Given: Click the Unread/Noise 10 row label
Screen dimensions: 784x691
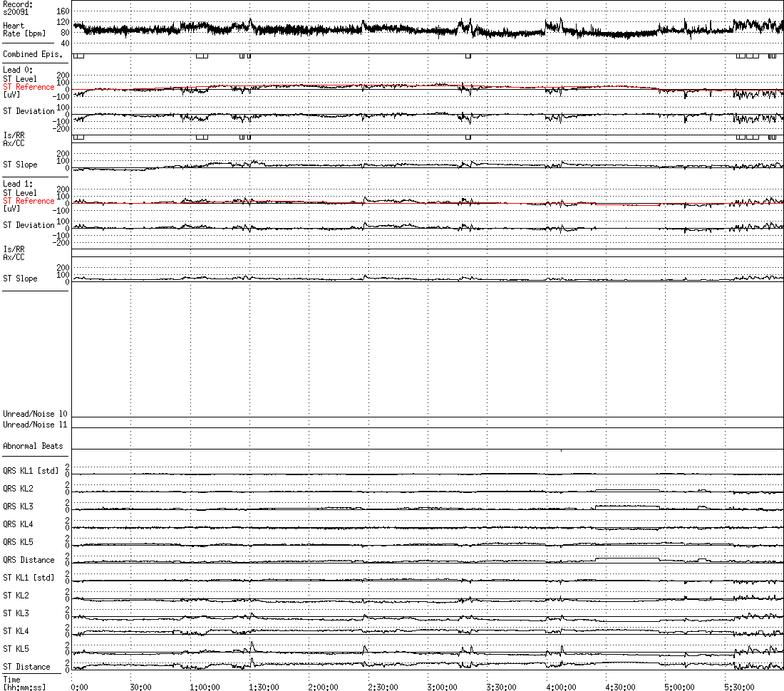Looking at the screenshot, I should [x=35, y=414].
